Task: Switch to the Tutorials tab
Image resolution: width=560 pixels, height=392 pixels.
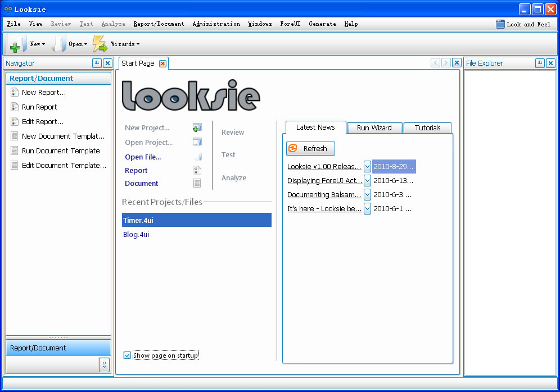Action: point(427,128)
